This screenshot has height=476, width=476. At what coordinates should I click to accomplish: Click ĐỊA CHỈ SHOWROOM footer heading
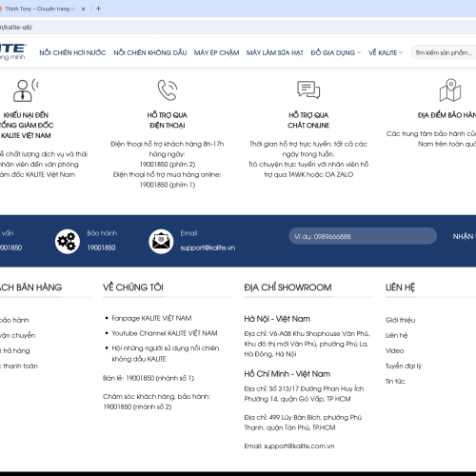pos(288,288)
